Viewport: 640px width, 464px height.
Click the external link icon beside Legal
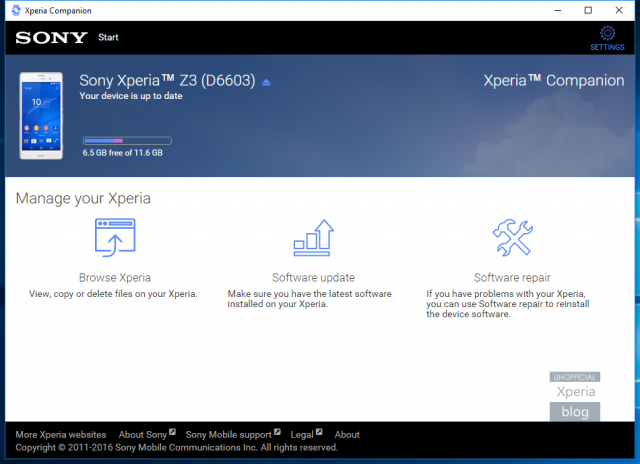pos(319,432)
